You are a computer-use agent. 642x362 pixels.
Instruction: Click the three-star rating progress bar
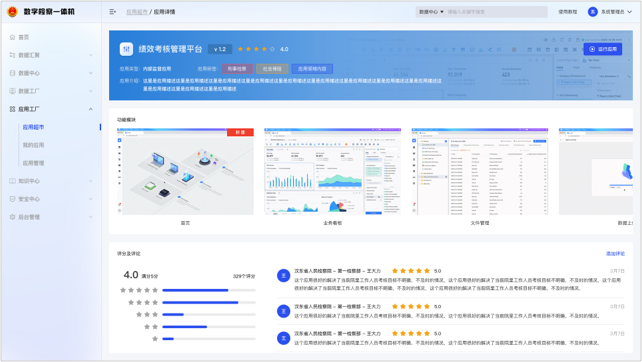coord(209,314)
